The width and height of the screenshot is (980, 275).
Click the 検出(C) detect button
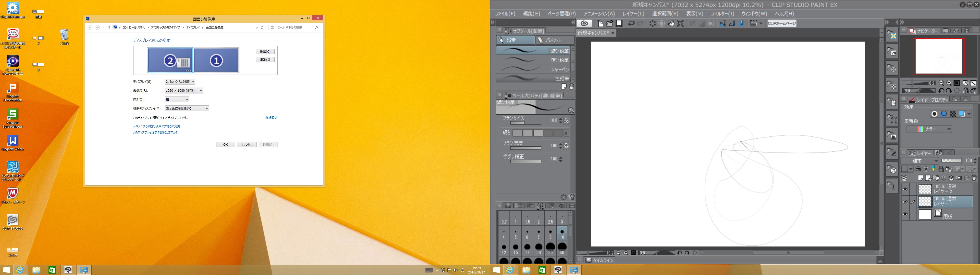tap(265, 51)
